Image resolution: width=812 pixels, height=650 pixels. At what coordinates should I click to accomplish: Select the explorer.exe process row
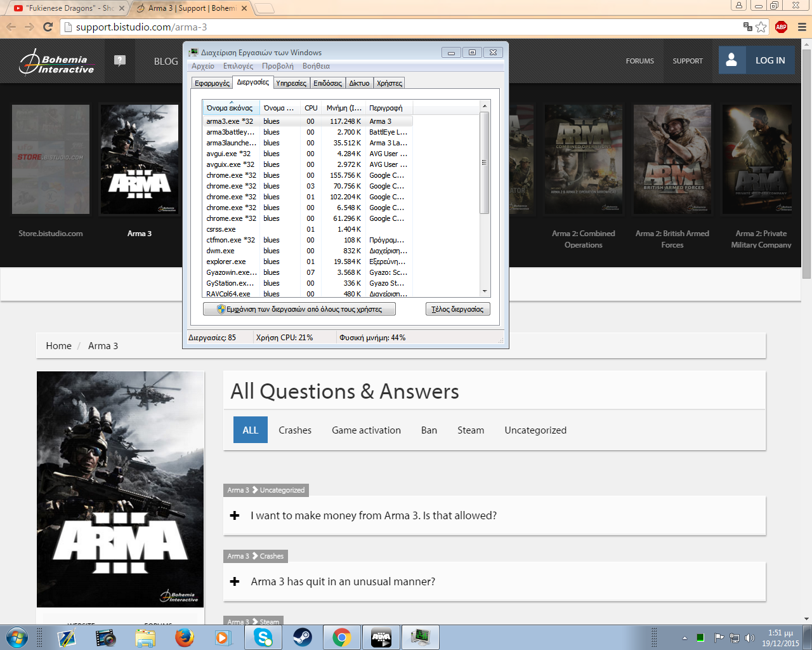(308, 262)
